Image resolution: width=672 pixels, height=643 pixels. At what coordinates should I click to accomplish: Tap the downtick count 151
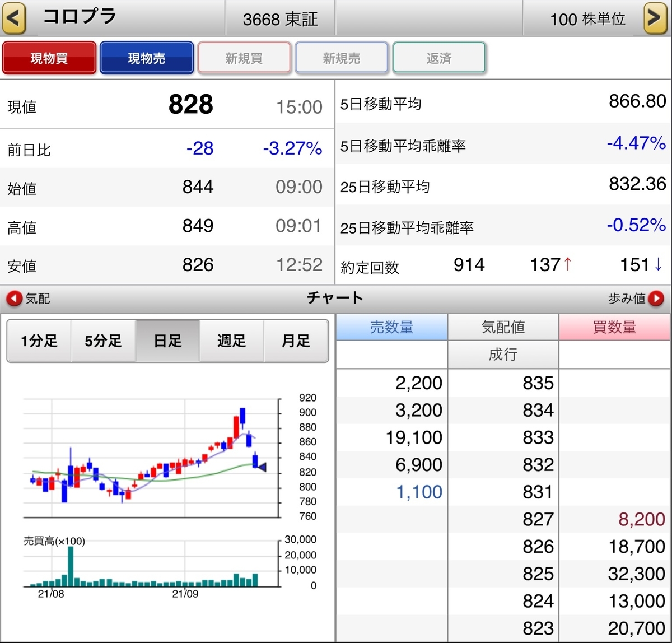coord(635,265)
